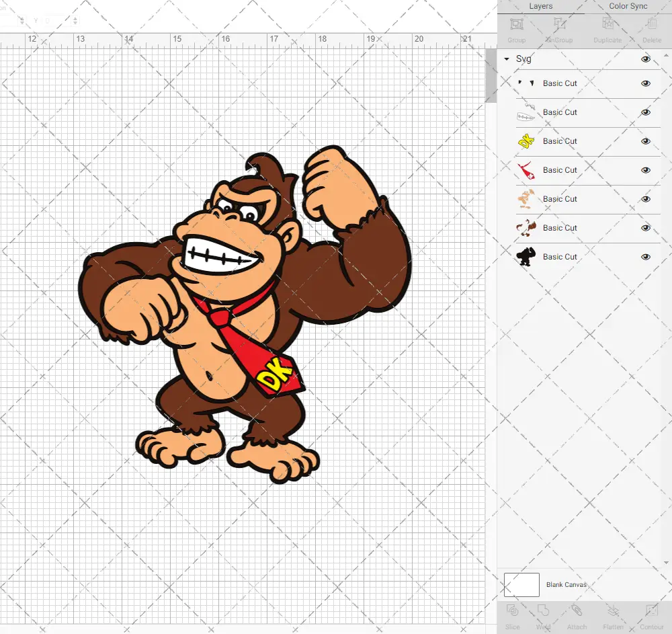Hide the yellow DK Basic Cut layer
Screen dimensions: 672x634
click(645, 141)
